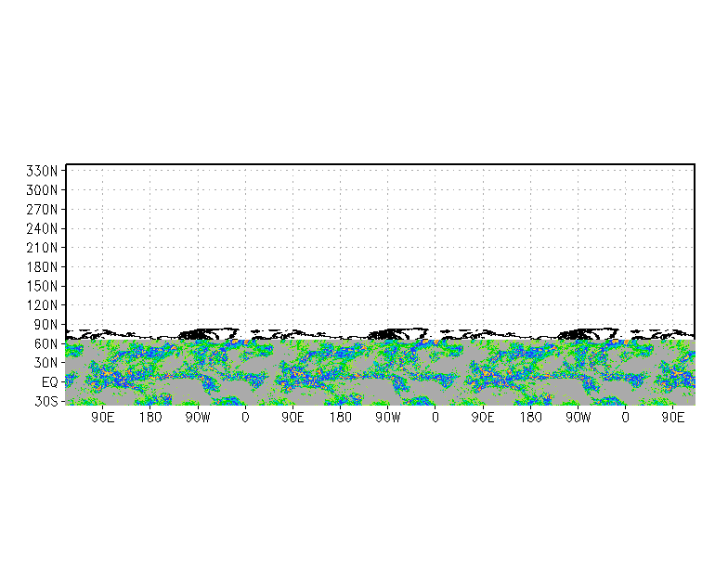Click the 150N latitude axis label
The height and width of the screenshot is (568, 728).
click(x=42, y=286)
